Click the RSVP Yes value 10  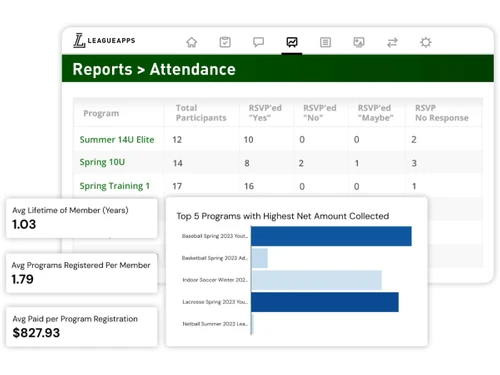[248, 140]
